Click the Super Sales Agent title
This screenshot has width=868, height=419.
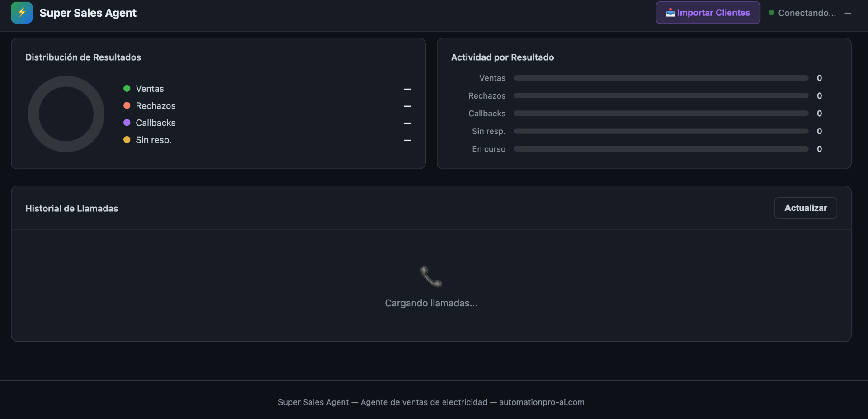coord(88,13)
